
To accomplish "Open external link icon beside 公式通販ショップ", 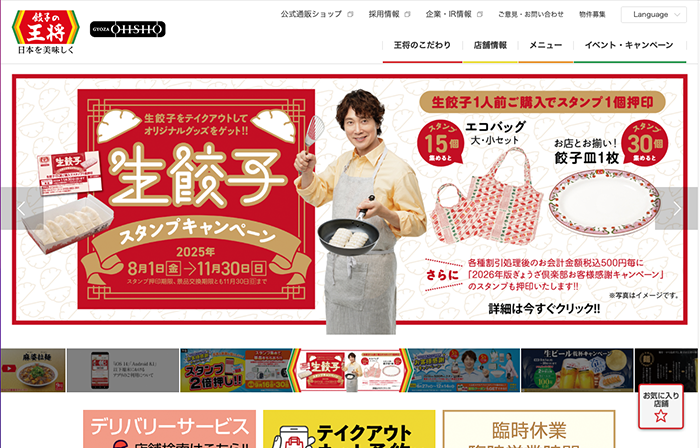I will point(350,14).
